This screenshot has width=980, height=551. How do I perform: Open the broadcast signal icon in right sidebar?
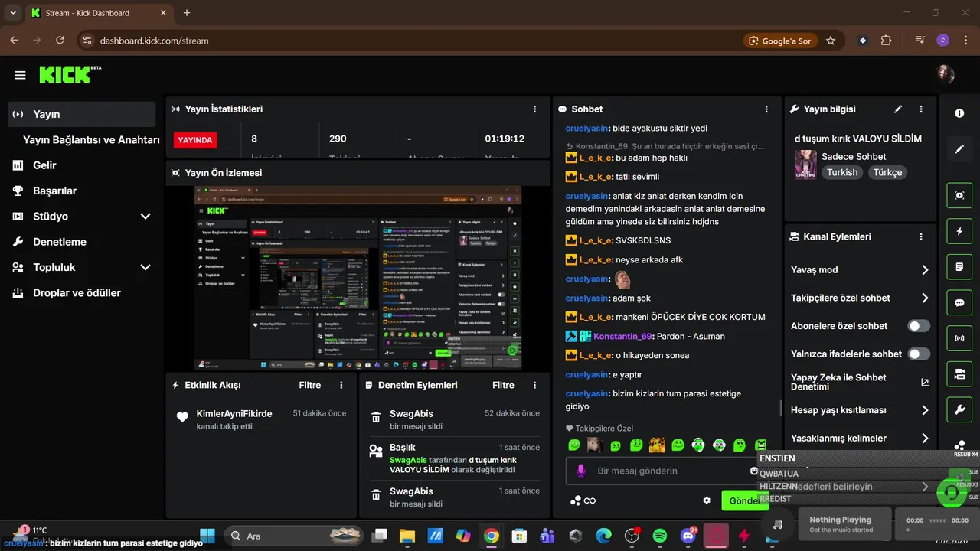(959, 337)
